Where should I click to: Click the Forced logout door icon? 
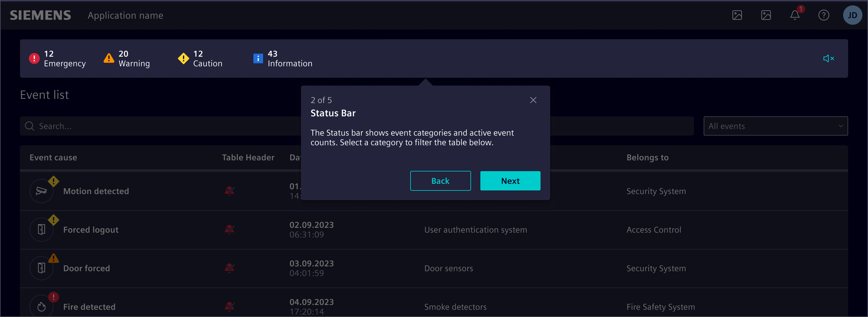[42, 230]
